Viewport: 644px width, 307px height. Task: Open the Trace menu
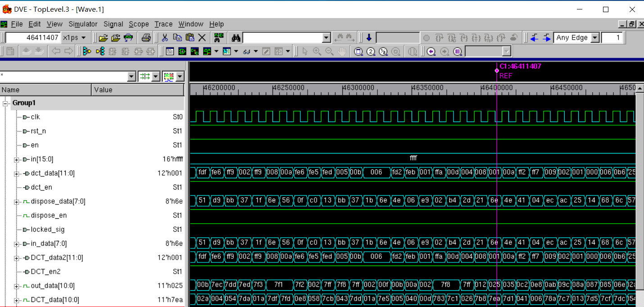coord(163,24)
